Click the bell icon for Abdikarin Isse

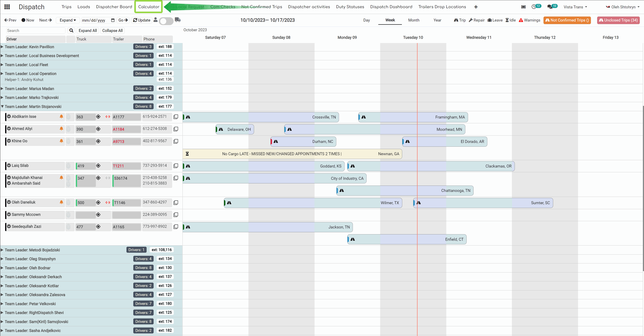click(61, 116)
